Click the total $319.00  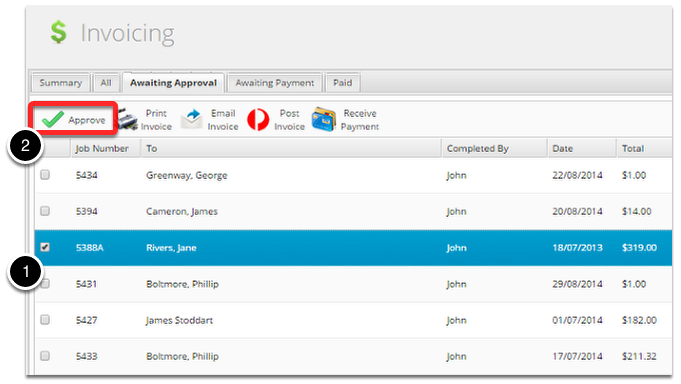point(639,248)
